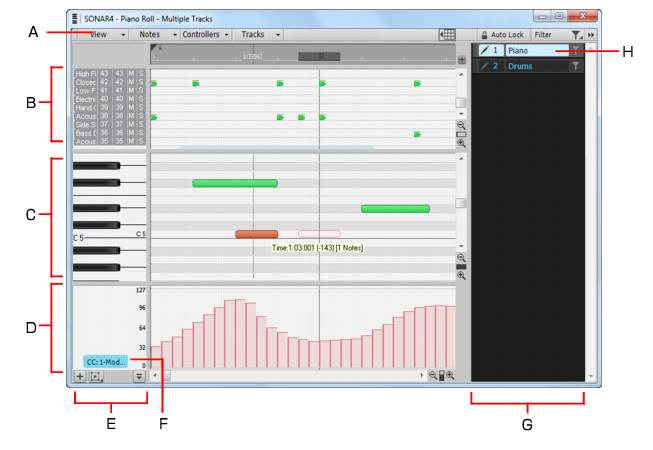Zoom out the drum grid pane vertically

click(x=461, y=125)
